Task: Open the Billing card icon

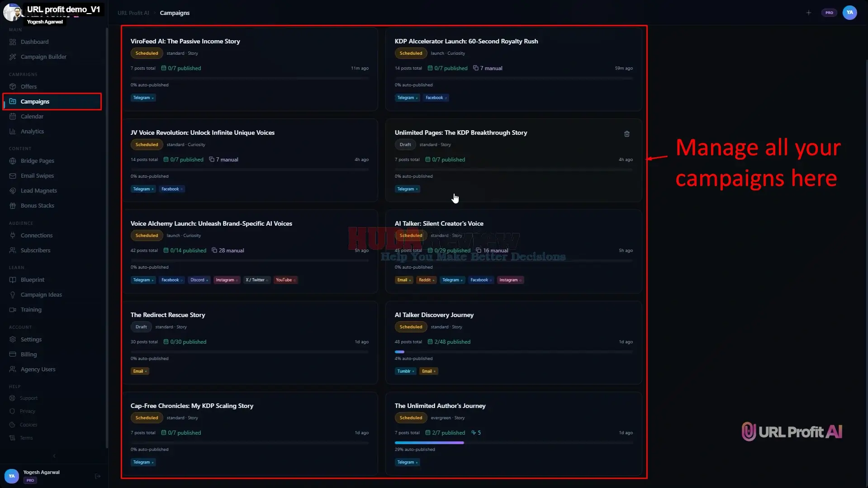Action: pyautogui.click(x=13, y=354)
